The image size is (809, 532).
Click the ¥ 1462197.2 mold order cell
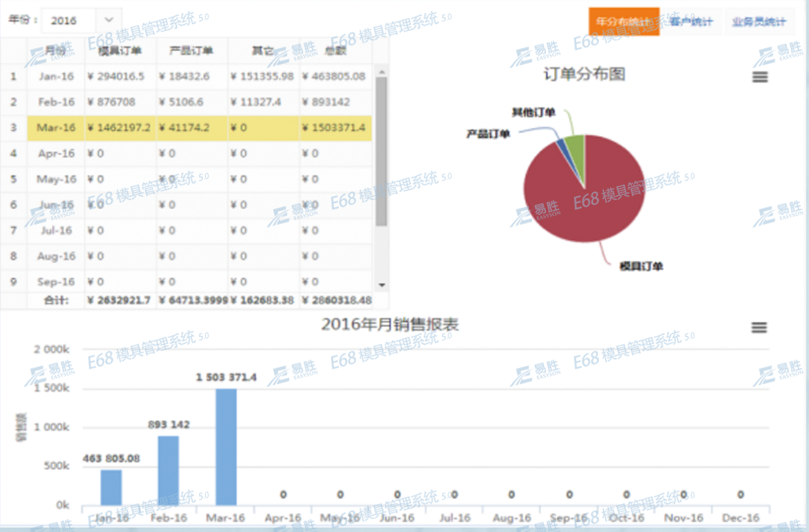point(120,128)
